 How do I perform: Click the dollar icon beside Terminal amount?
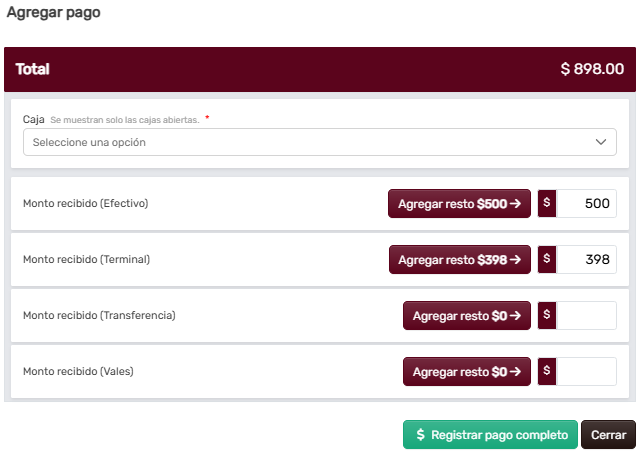click(547, 260)
